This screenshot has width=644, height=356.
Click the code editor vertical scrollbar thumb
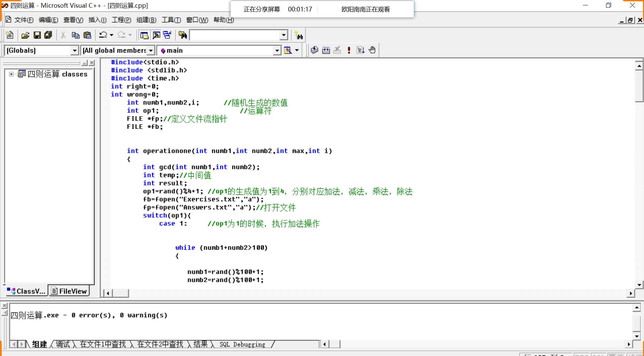639,86
